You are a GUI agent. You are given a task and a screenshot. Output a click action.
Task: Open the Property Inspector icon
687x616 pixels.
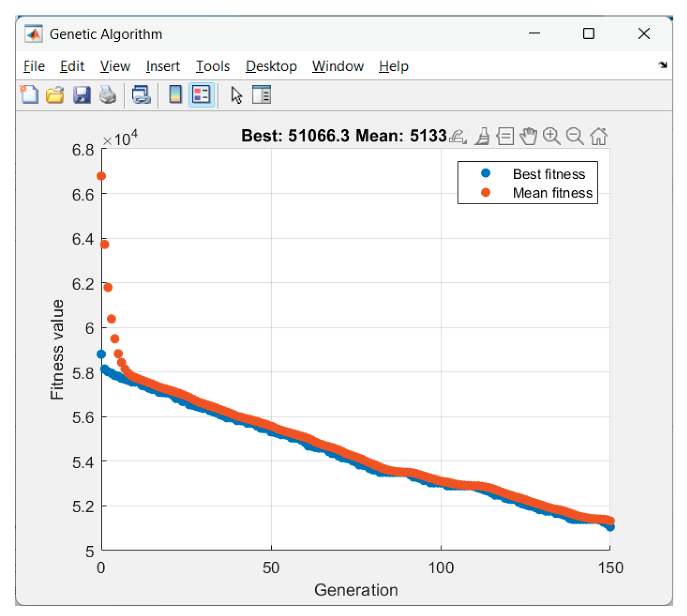point(261,95)
